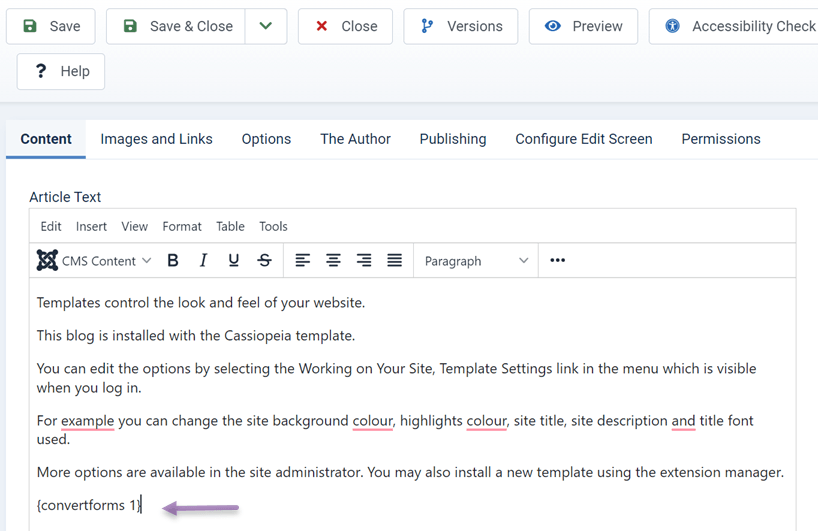Image resolution: width=818 pixels, height=531 pixels.
Task: Click the misspelled word 'example'
Action: click(87, 421)
